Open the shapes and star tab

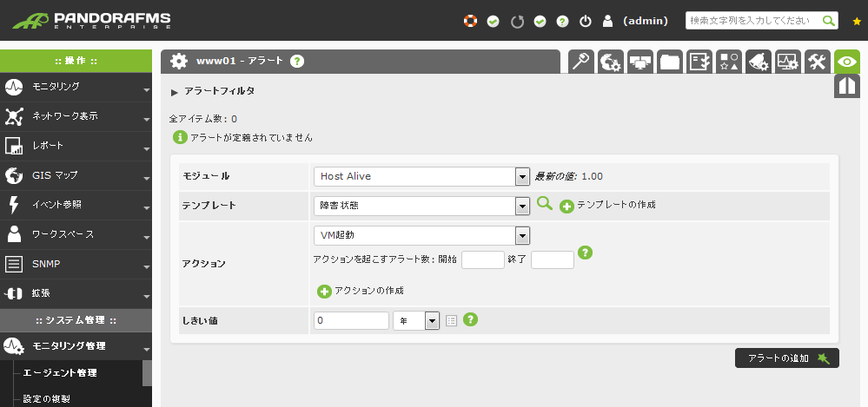tap(728, 62)
